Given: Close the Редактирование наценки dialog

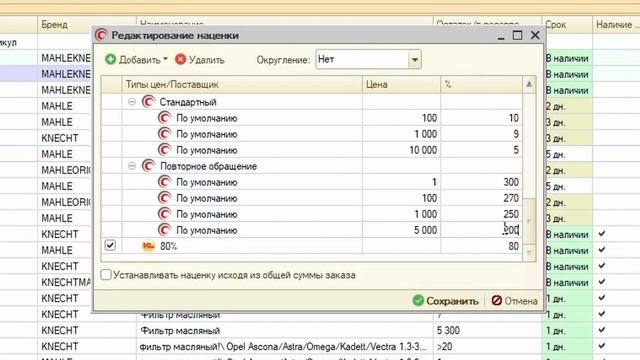Looking at the screenshot, I should (535, 35).
